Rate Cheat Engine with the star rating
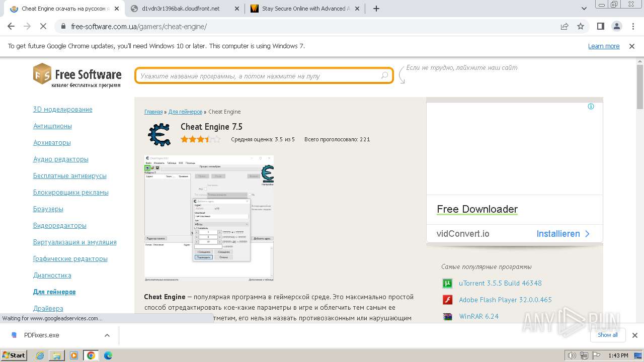Viewport: 644px width, 362px height. pyautogui.click(x=200, y=139)
